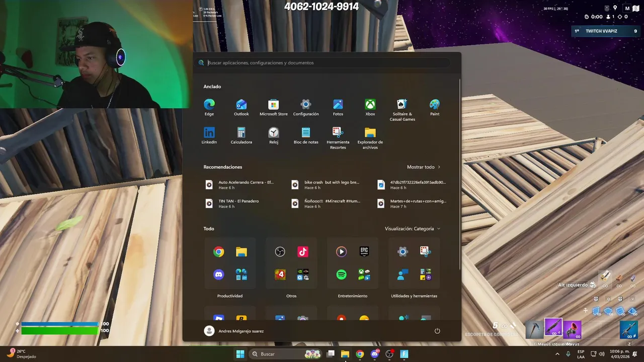The width and height of the screenshot is (644, 362).
Task: Open Auto Acelerando Carrera recommended file
Action: (x=240, y=185)
